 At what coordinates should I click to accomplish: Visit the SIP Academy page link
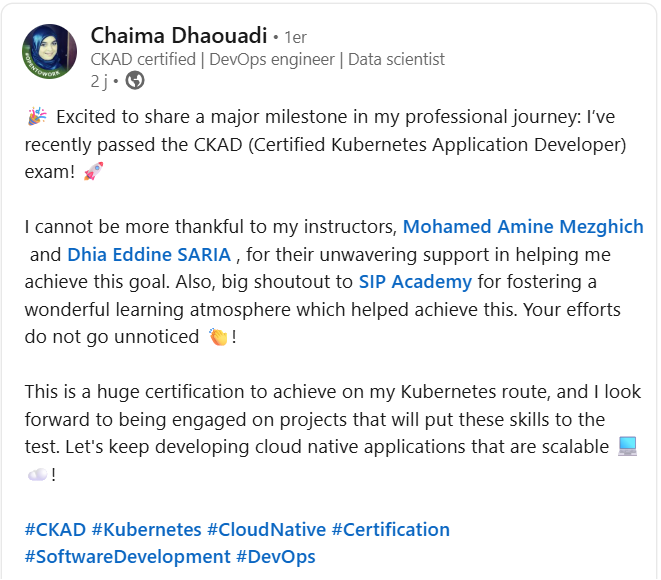pyautogui.click(x=415, y=282)
